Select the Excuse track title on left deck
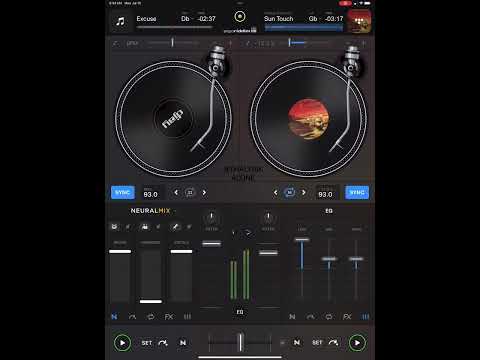 coord(146,19)
